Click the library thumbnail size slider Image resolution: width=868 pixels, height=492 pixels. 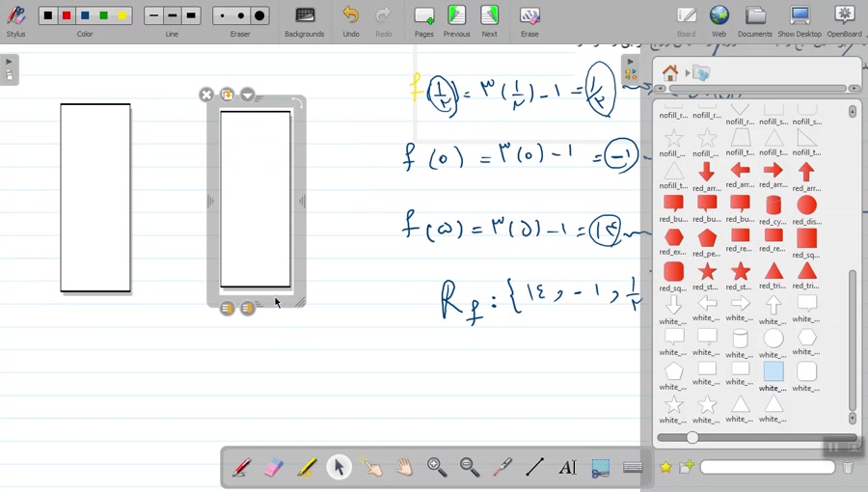pos(692,437)
